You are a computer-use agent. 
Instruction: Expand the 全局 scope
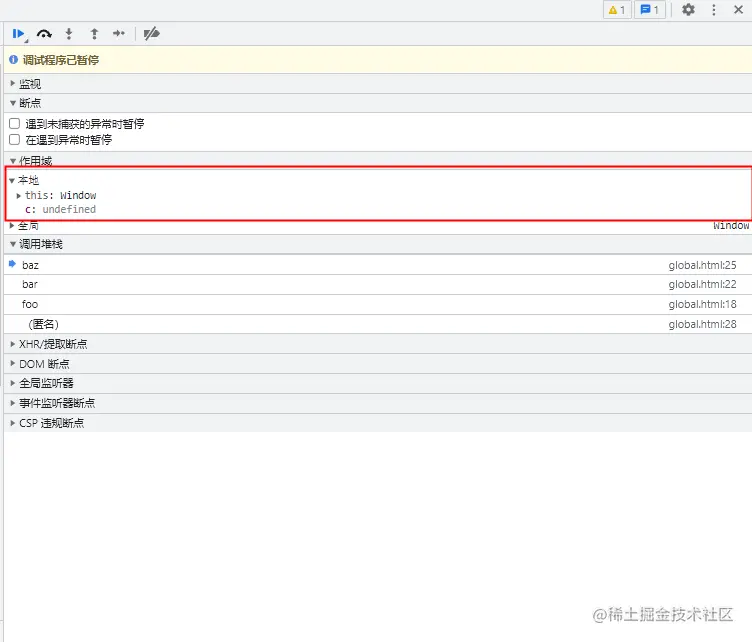(12, 225)
